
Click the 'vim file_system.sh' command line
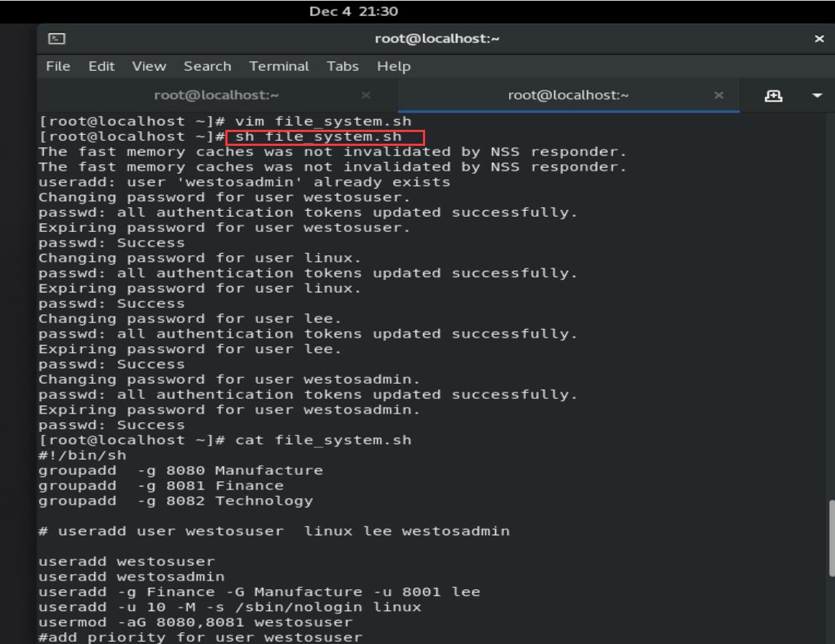click(225, 122)
